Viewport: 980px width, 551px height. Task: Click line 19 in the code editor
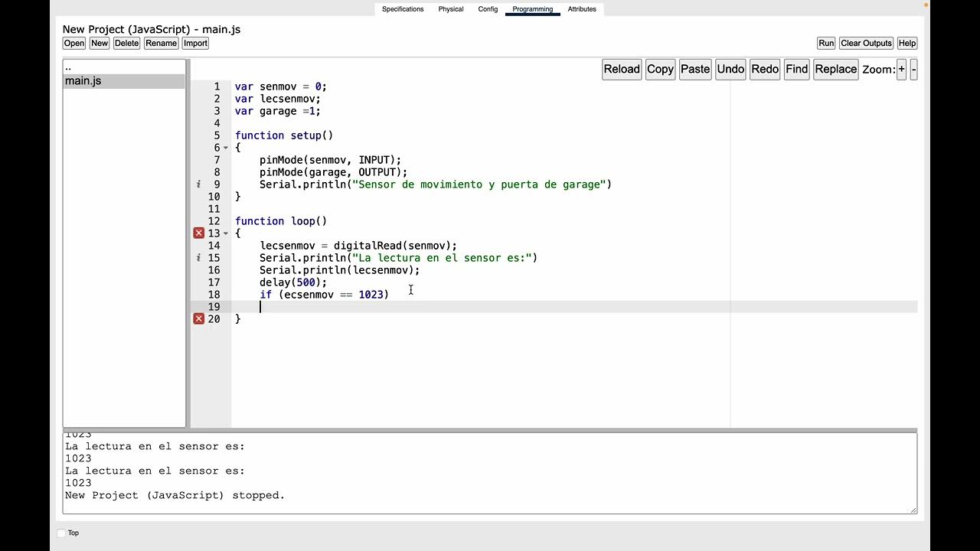coord(574,307)
